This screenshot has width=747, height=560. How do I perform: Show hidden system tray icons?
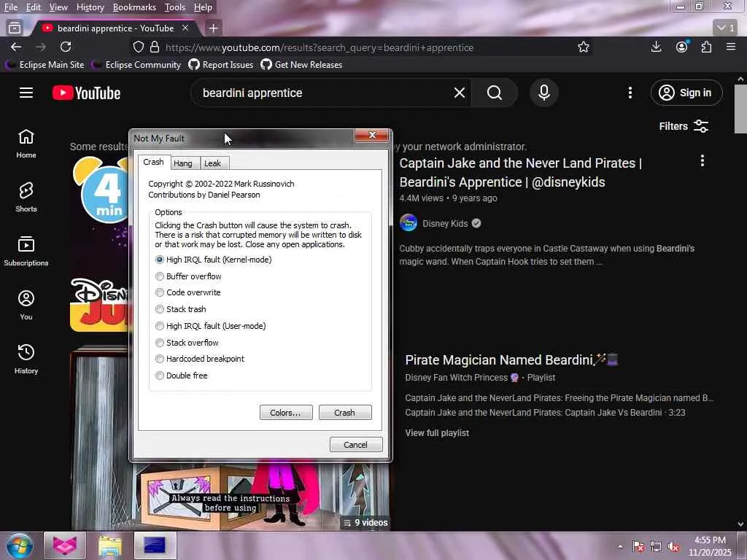(x=620, y=546)
